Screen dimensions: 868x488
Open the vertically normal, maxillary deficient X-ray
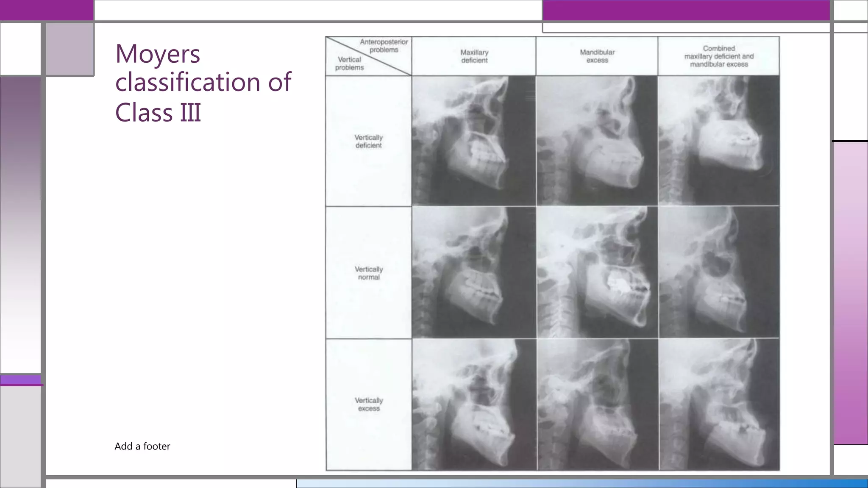click(x=474, y=272)
